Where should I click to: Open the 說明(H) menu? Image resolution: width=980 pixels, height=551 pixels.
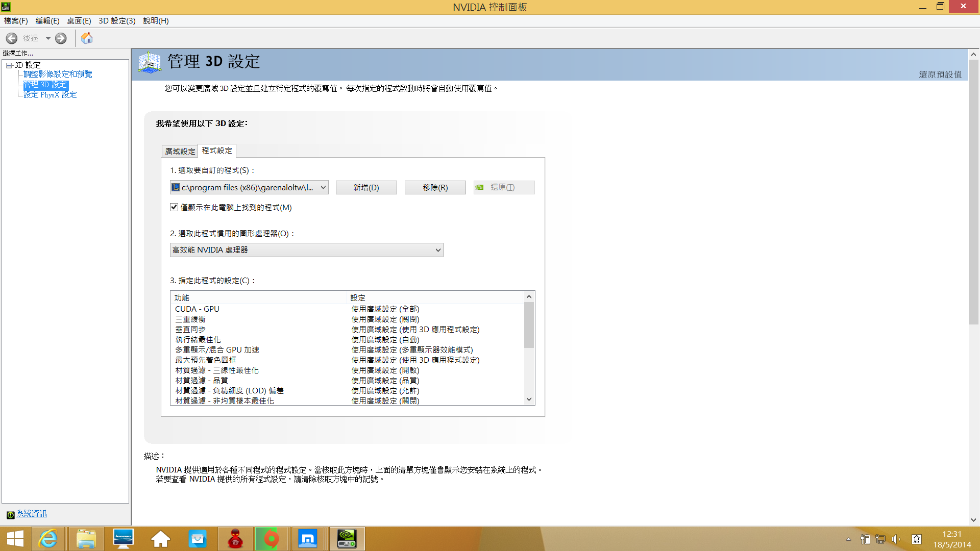pos(156,21)
